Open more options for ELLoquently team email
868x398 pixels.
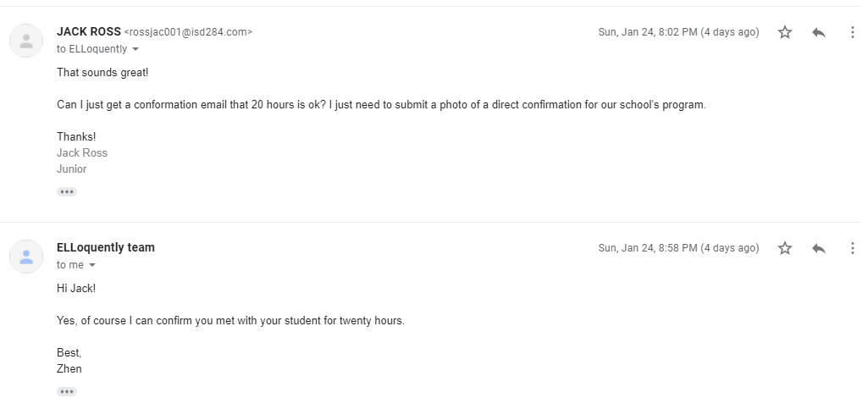[x=852, y=248]
